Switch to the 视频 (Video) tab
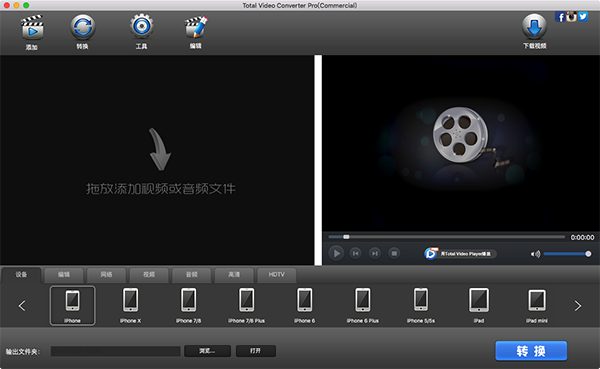The image size is (600, 369). (149, 274)
